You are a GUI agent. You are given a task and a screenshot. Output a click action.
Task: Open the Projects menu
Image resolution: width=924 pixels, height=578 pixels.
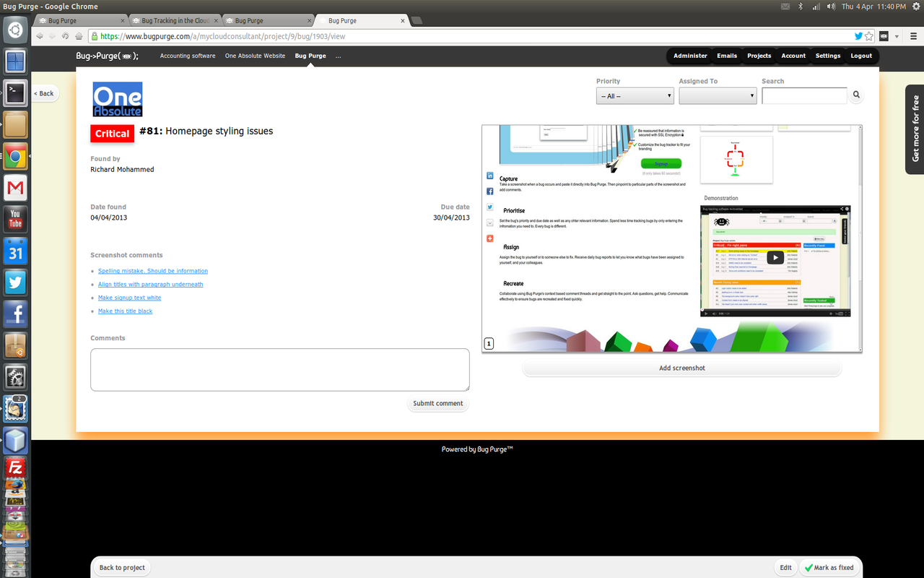pos(759,56)
